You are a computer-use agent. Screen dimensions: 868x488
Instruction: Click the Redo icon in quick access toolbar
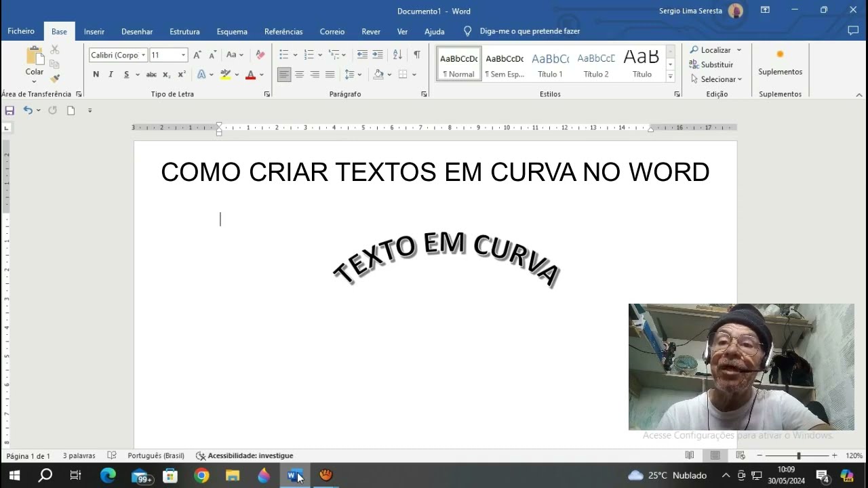point(52,110)
